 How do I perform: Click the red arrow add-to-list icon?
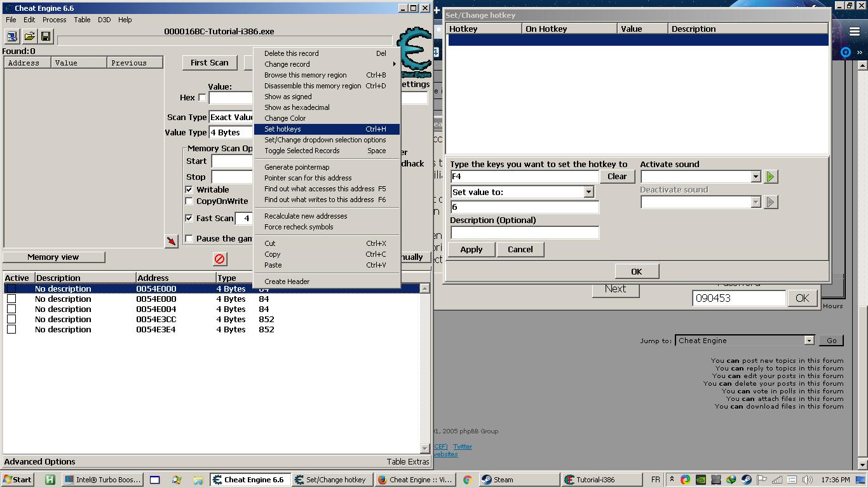pyautogui.click(x=171, y=241)
